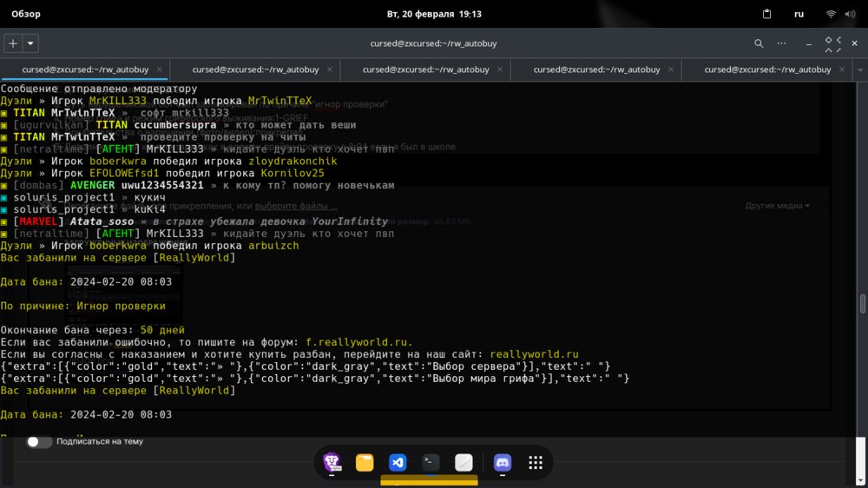Viewport: 868px width, 488px height.
Task: Click JSON line containing Выбор мира грифа
Action: pos(315,379)
